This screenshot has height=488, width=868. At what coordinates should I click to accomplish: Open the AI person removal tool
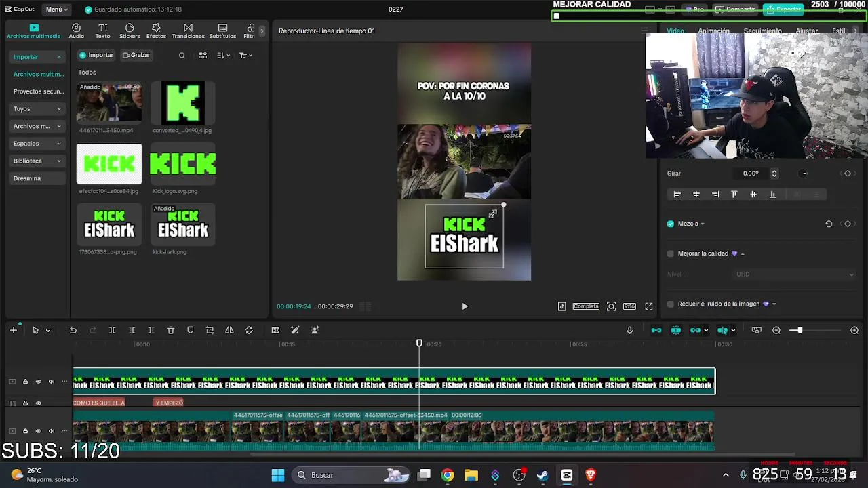pyautogui.click(x=315, y=330)
